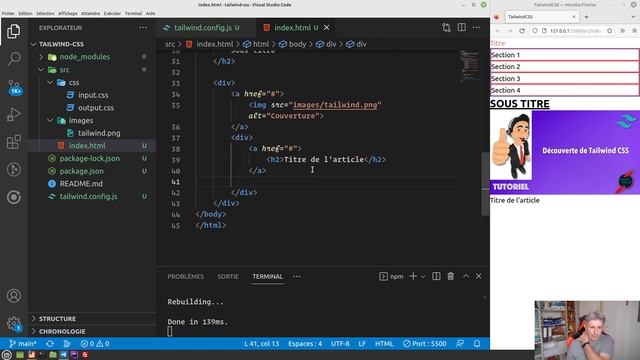The image size is (640, 360).
Task: Add a new terminal with plus icon
Action: click(x=413, y=276)
